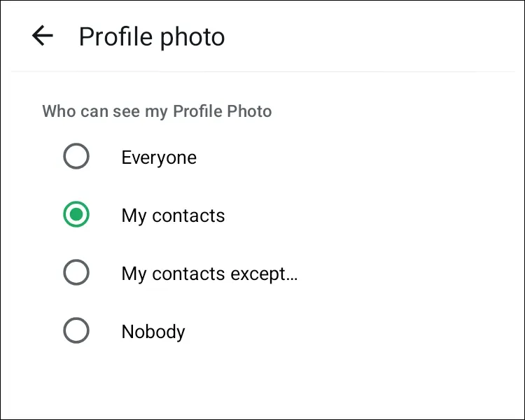Hide profile photo from all via Nobody
Image resolution: width=525 pixels, height=420 pixels.
click(x=76, y=331)
